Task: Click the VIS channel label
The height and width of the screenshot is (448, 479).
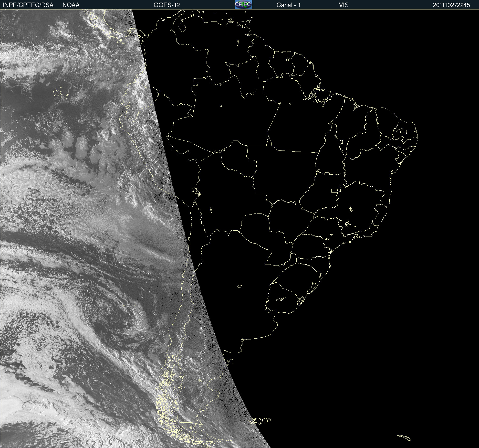Action: 344,5
